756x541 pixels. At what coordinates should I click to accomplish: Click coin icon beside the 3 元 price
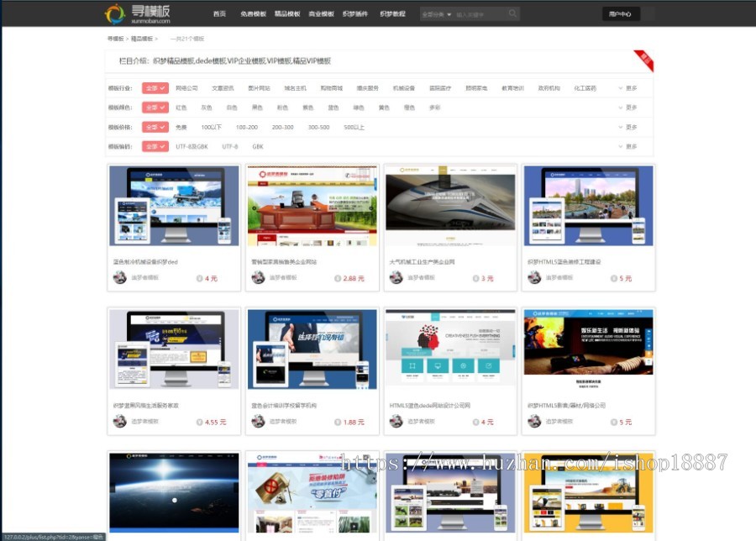pos(476,278)
